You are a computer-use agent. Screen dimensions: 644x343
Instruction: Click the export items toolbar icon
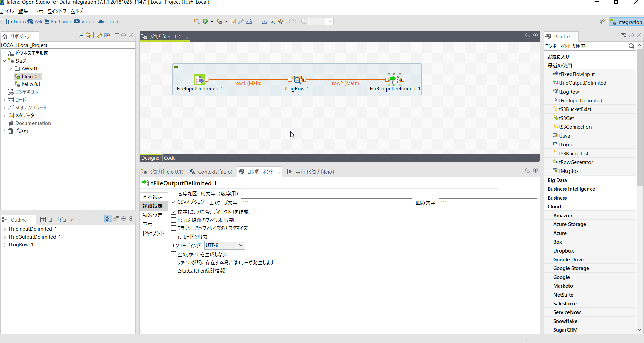click(249, 21)
